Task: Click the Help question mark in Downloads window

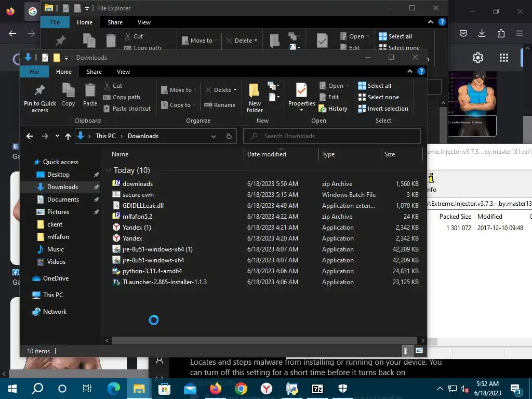Action: [x=421, y=71]
